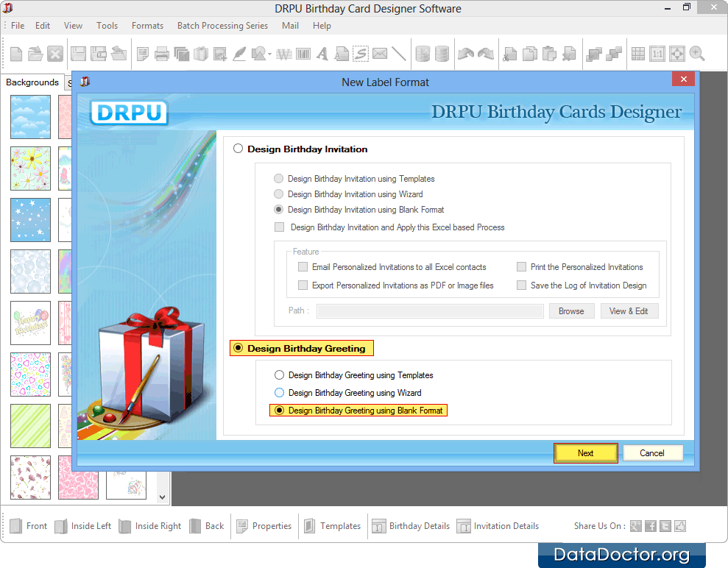This screenshot has height=568, width=728.
Task: Click the Cut scissors toolbar icon
Action: tap(509, 54)
